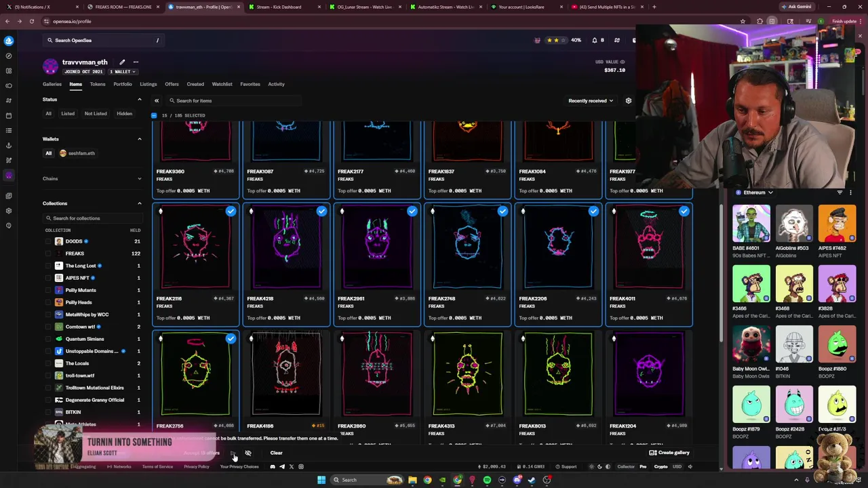The width and height of the screenshot is (868, 488).
Task: Open the 1 WALLET dropdown
Action: [123, 72]
